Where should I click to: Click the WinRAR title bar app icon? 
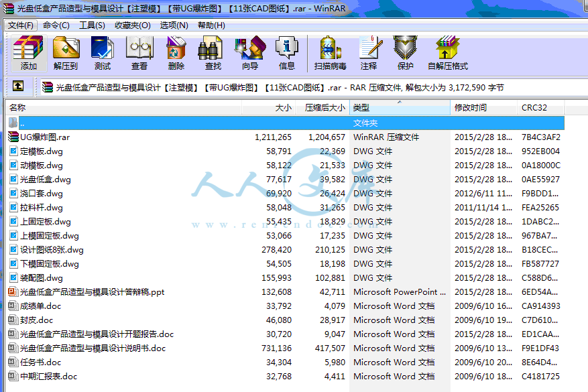click(9, 8)
